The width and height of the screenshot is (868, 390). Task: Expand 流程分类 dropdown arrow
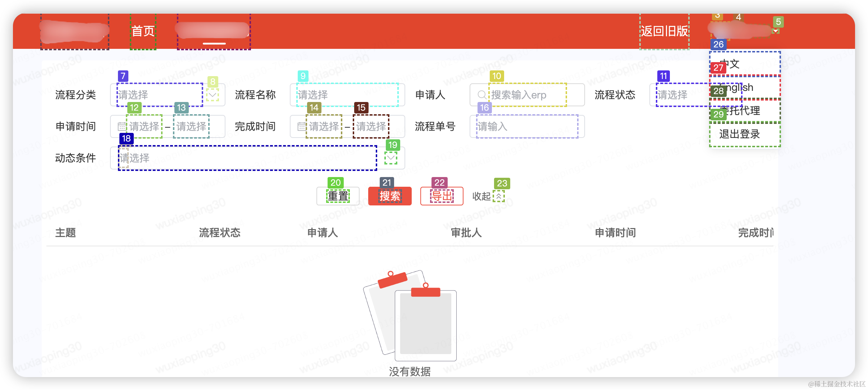coord(213,95)
